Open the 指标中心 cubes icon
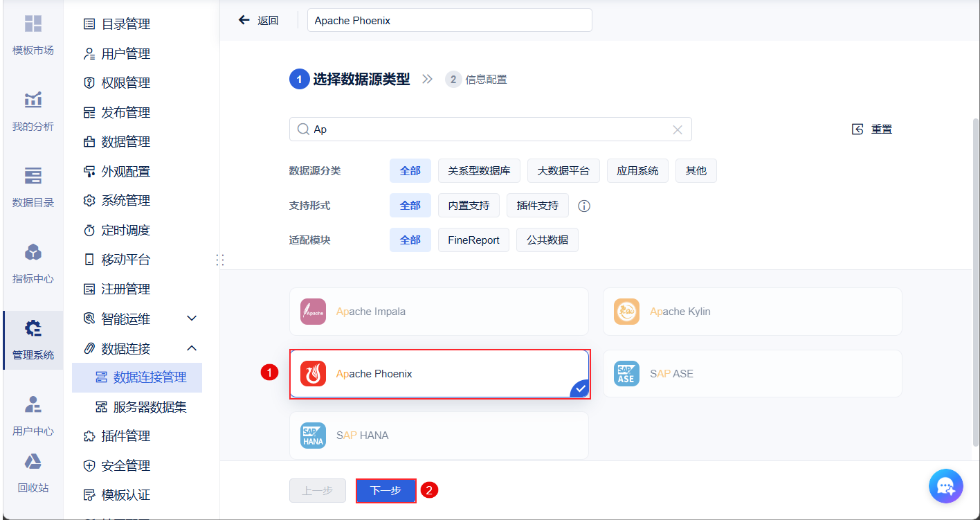980x520 pixels. coord(33,252)
